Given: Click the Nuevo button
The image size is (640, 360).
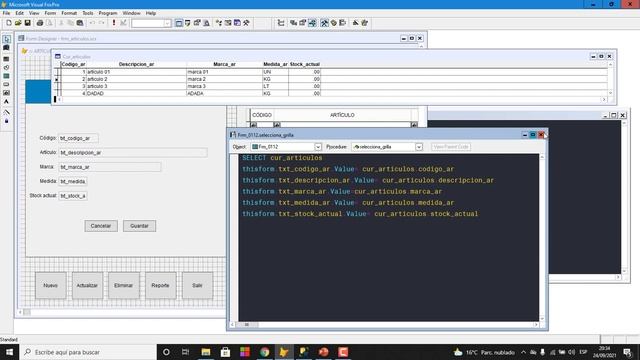Looking at the screenshot, I should click(51, 286).
